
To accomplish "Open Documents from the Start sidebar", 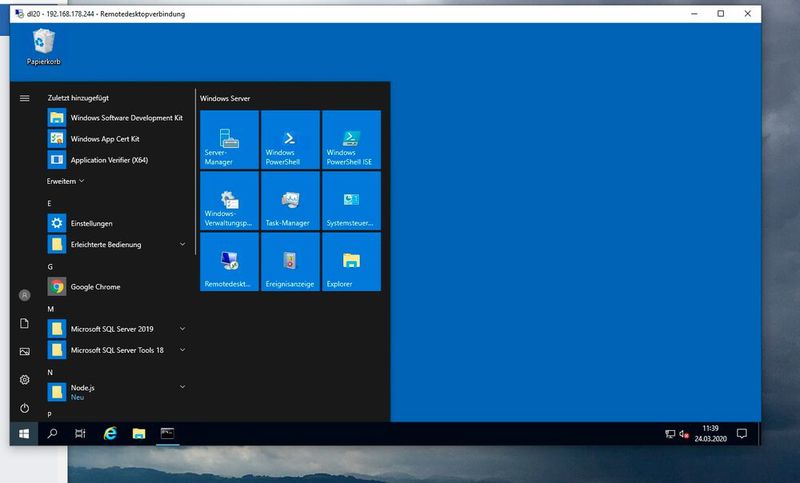I will point(24,323).
